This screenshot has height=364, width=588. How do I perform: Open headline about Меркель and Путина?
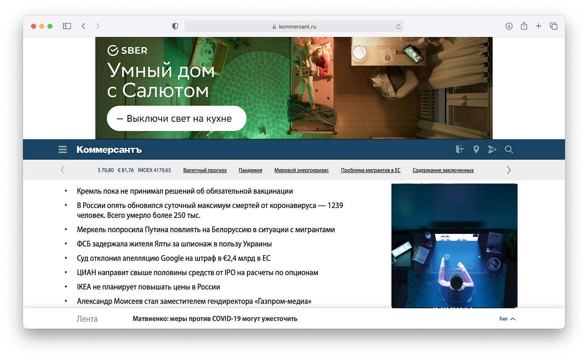(206, 230)
